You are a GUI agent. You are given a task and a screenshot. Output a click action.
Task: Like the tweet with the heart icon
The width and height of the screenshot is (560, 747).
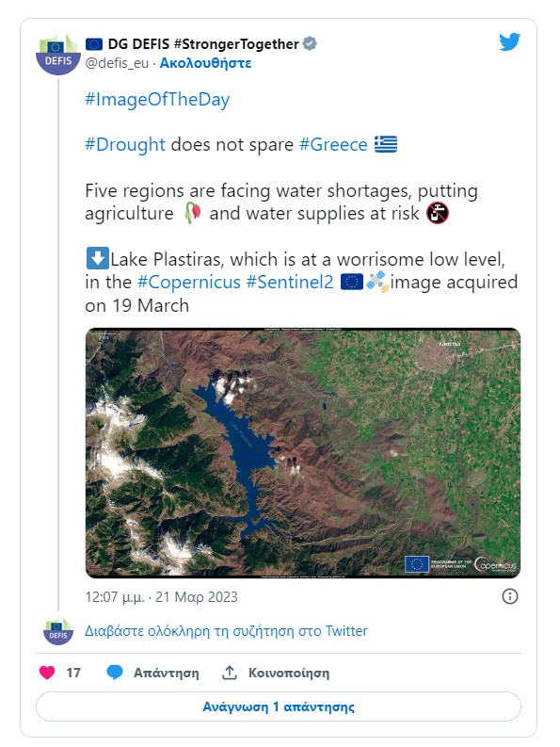(x=47, y=673)
